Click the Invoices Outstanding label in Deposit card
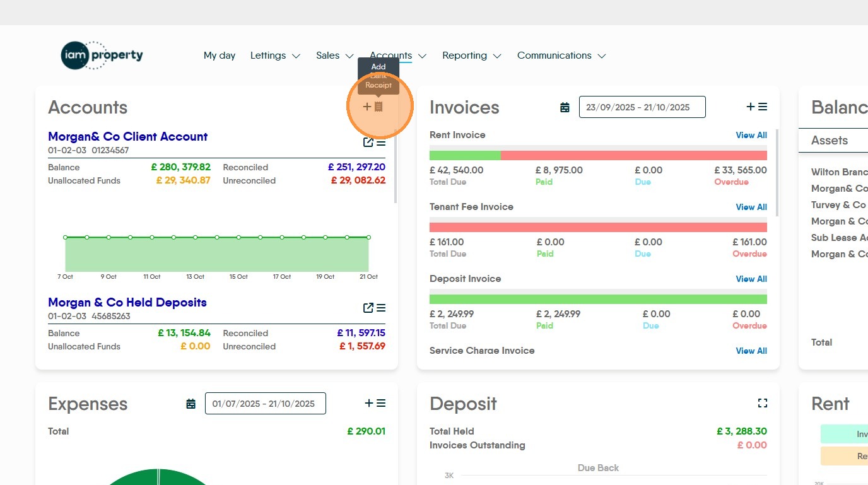 [478, 445]
